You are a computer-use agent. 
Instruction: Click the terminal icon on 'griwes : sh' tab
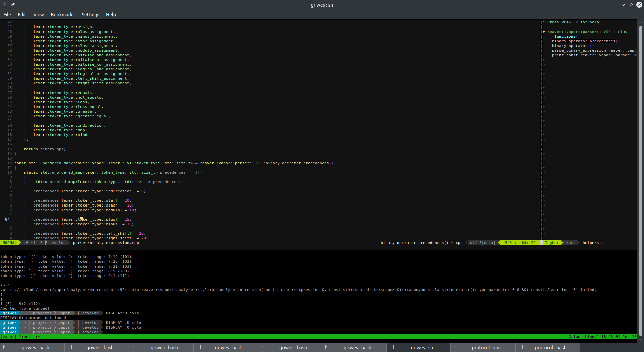click(392, 347)
